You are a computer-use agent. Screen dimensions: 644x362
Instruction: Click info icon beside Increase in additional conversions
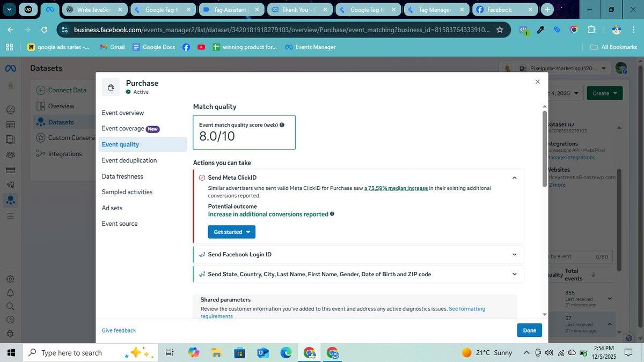click(332, 214)
